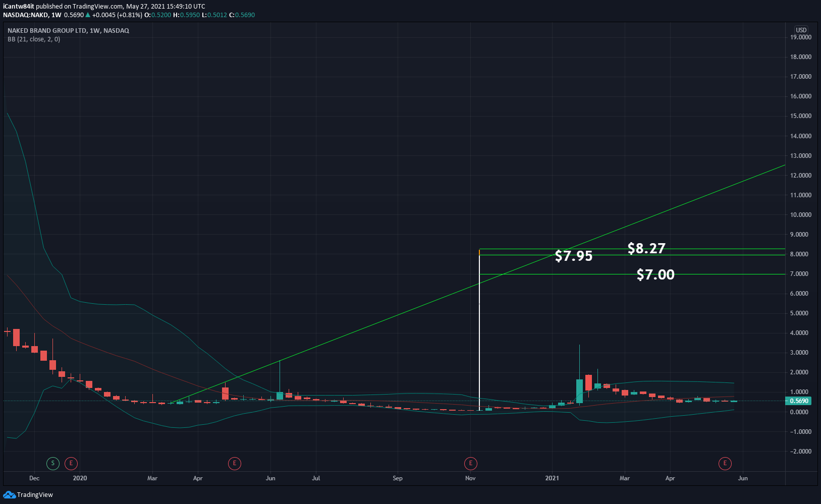Click the E earnings marker beside the S marker
821x504 pixels.
click(71, 463)
